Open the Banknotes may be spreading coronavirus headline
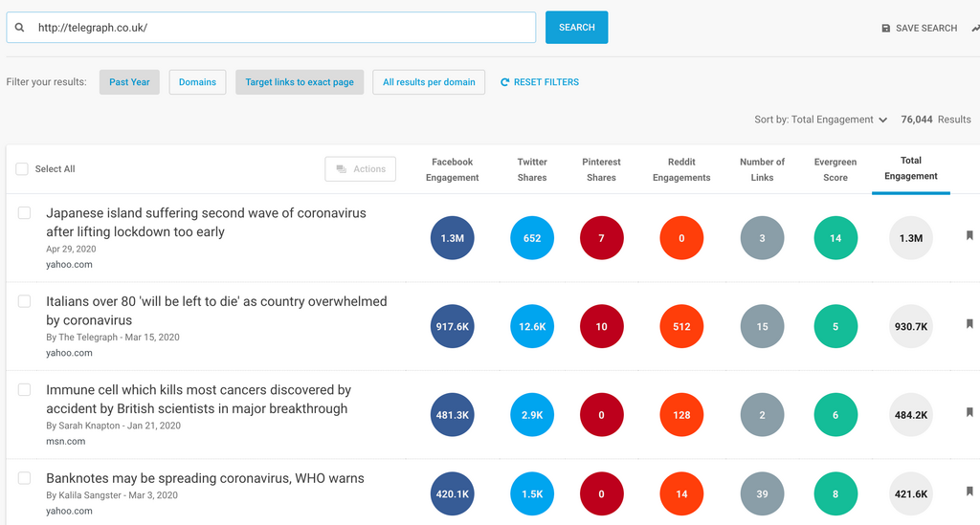The height and width of the screenshot is (525, 980). [x=205, y=478]
